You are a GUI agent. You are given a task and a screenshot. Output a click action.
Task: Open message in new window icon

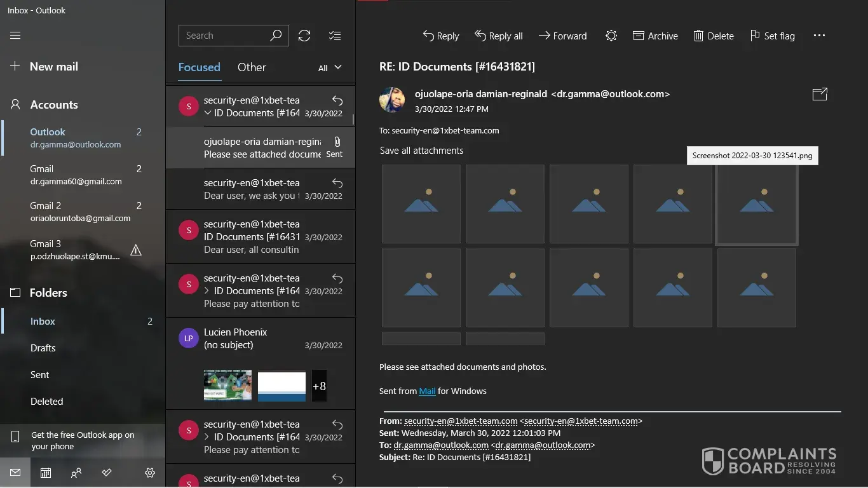pos(820,94)
